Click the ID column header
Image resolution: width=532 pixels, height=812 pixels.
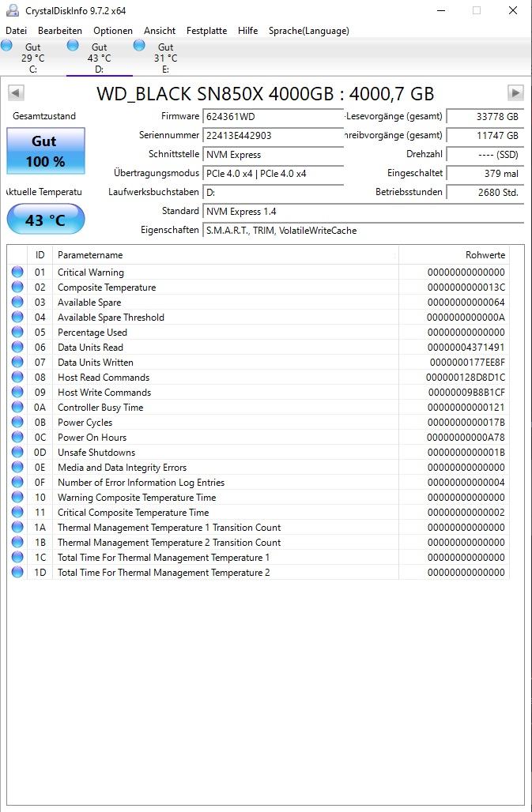point(40,255)
